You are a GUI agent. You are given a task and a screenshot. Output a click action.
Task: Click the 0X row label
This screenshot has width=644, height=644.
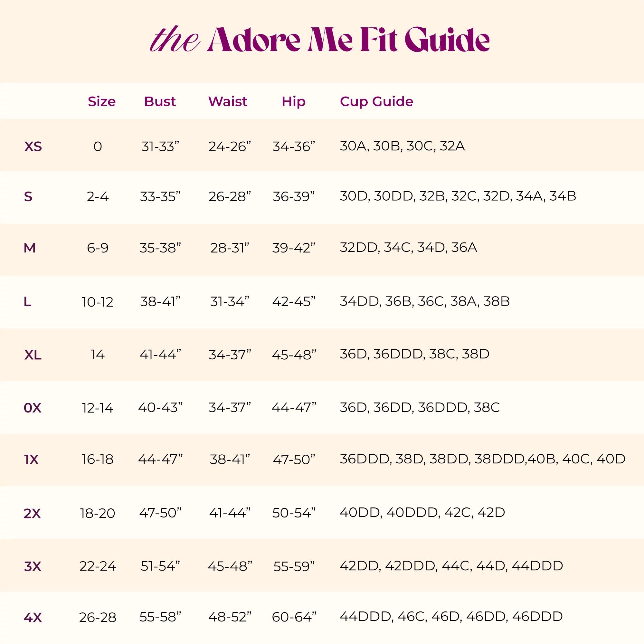[33, 408]
